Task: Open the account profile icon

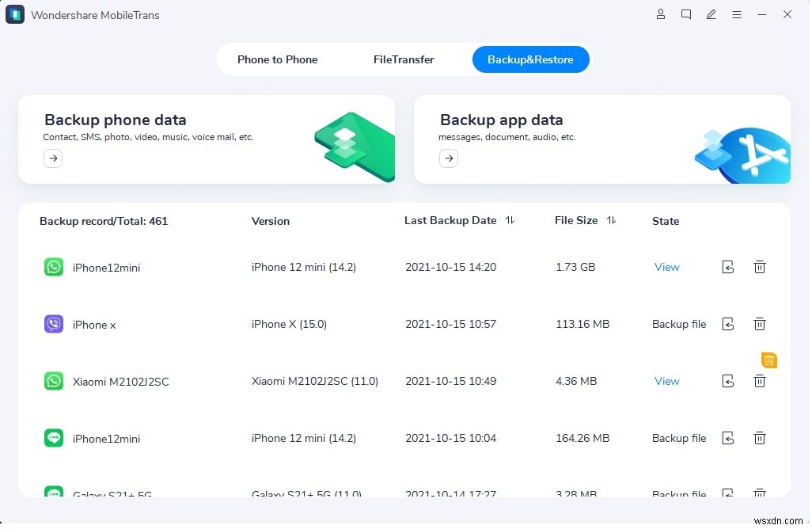Action: (661, 14)
